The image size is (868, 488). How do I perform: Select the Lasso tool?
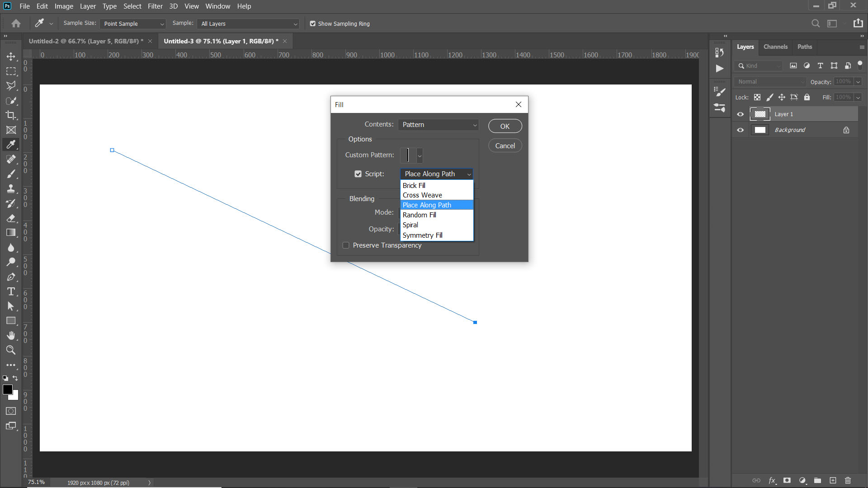pos(11,86)
